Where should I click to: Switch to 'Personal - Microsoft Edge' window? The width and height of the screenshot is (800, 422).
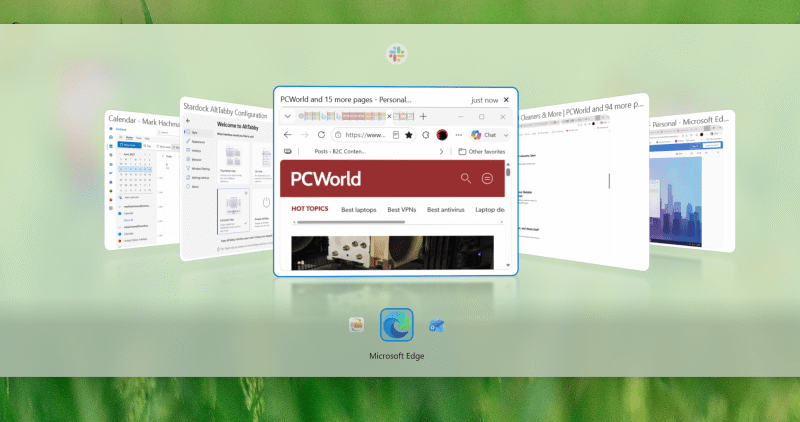point(692,182)
